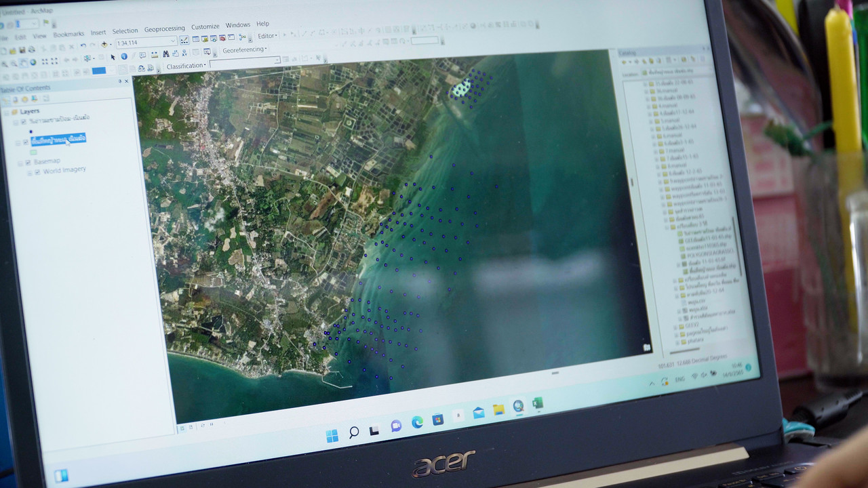Open File Explorer from the taskbar

click(x=498, y=409)
